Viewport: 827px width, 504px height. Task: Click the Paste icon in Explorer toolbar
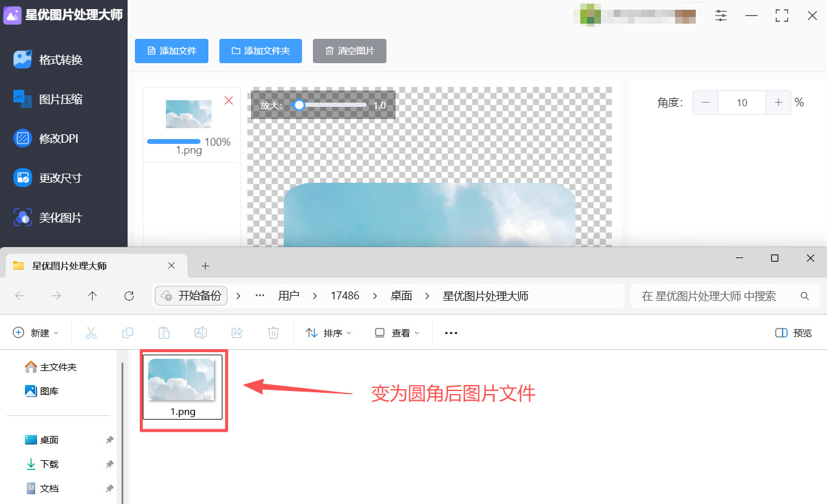point(164,333)
